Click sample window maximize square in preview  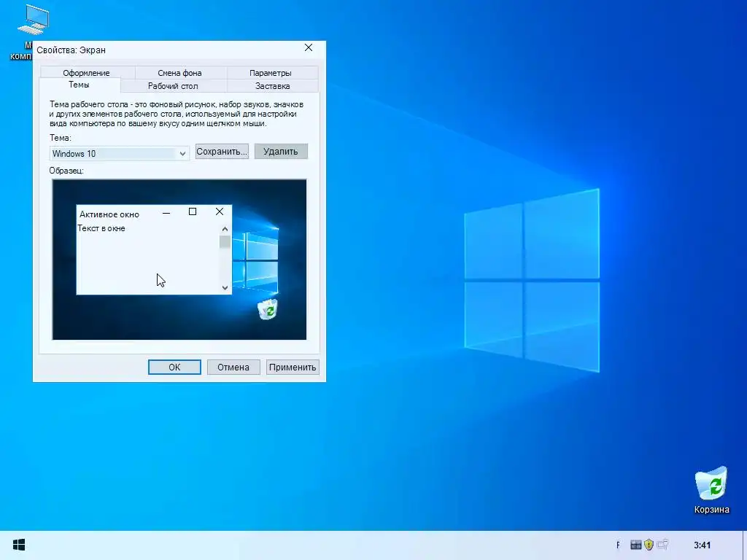193,211
